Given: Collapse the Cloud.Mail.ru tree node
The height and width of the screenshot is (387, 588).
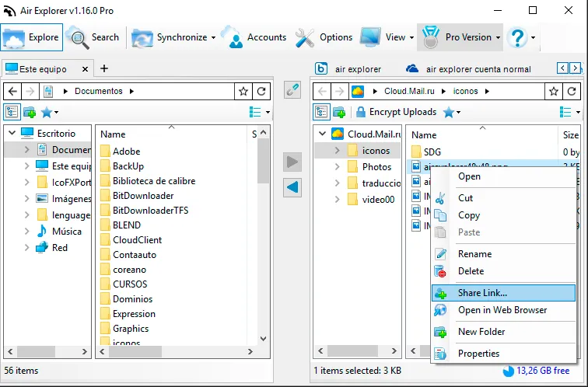Looking at the screenshot, I should (x=322, y=134).
